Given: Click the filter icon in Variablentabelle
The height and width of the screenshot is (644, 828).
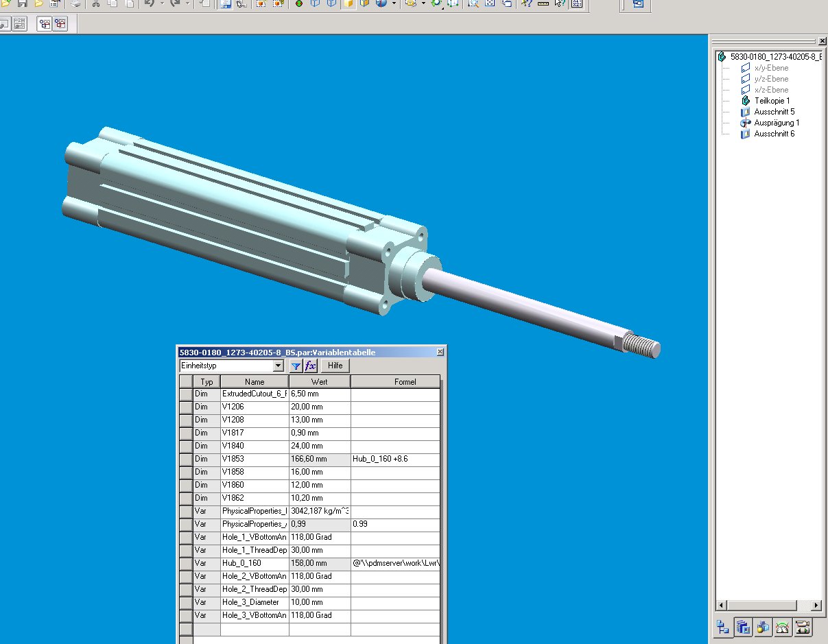Looking at the screenshot, I should pos(296,366).
